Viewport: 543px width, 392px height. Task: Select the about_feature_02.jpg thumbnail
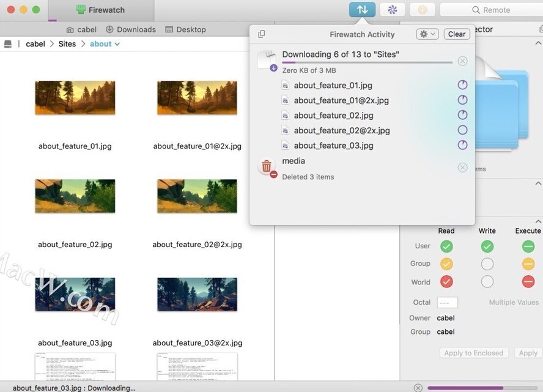click(x=75, y=196)
